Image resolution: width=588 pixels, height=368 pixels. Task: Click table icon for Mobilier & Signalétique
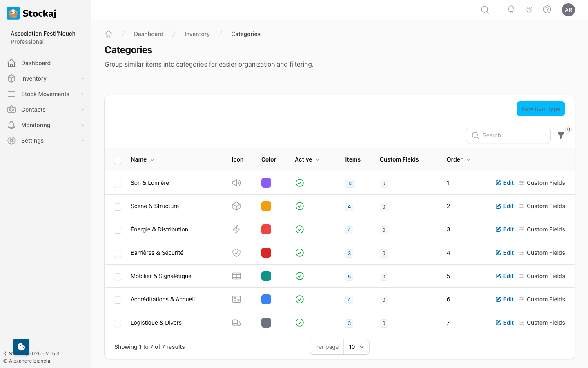(x=236, y=276)
